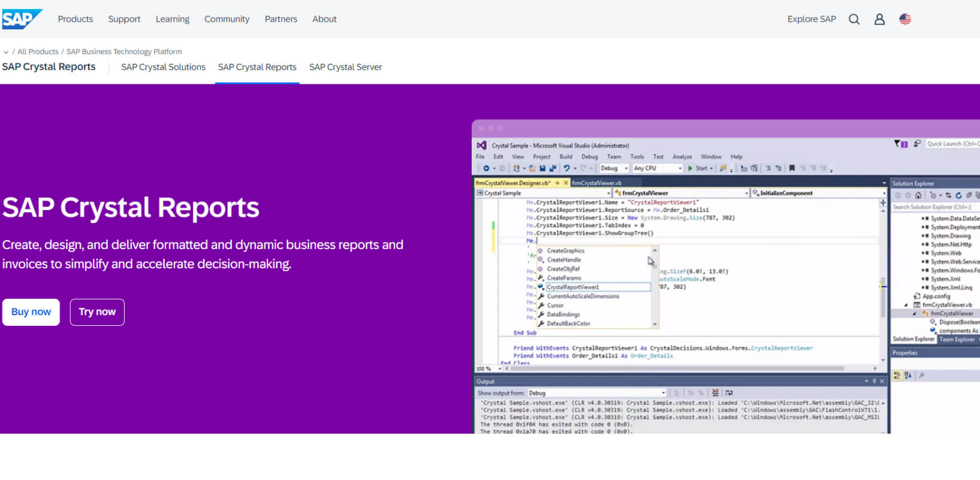Click the Search Solution Explorer field

(936, 207)
